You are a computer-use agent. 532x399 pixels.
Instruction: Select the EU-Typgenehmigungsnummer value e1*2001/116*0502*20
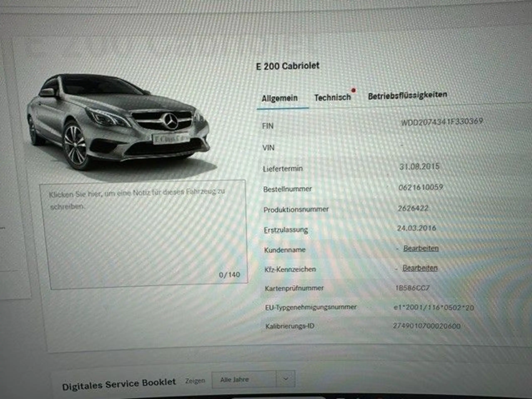(x=434, y=308)
